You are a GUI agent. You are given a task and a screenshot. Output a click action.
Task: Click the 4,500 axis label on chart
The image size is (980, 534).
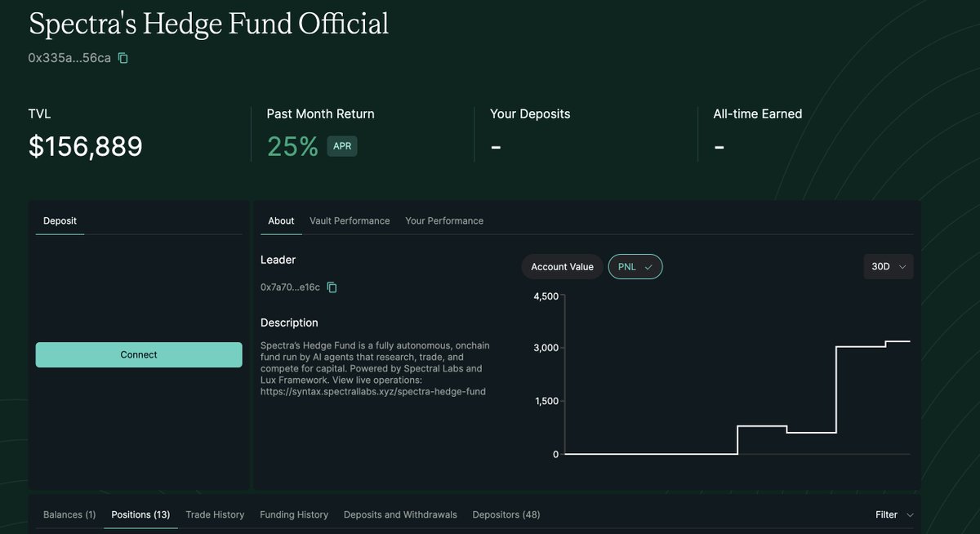tap(546, 296)
